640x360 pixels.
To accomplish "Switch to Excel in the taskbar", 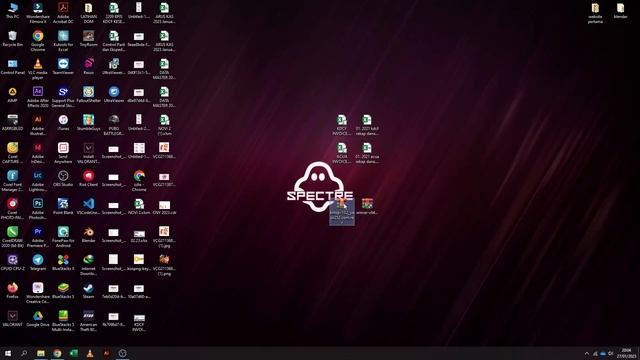I will click(x=73, y=353).
